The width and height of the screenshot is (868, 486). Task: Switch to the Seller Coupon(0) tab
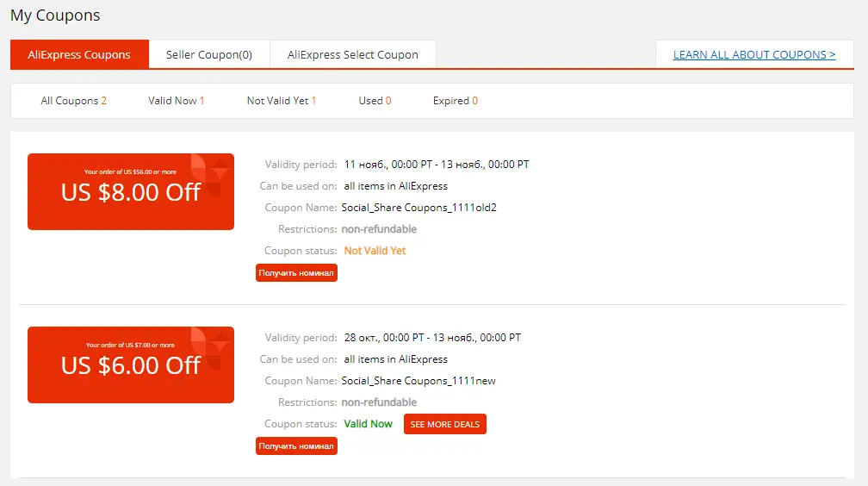point(209,54)
